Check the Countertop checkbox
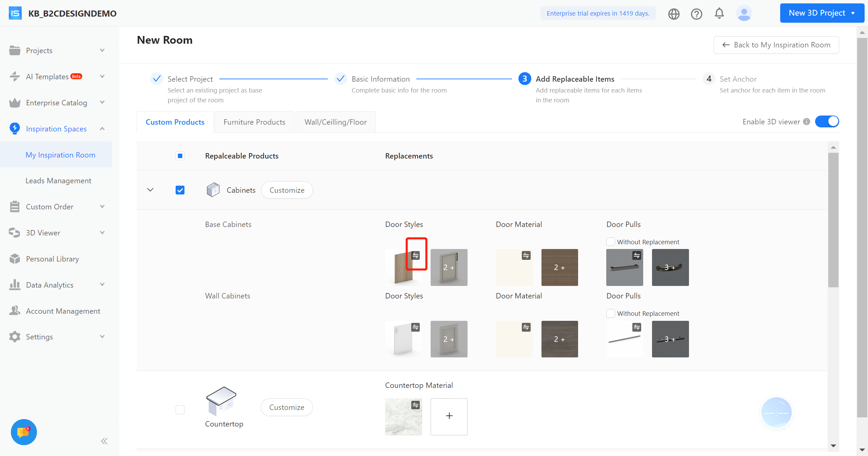 [x=180, y=410]
